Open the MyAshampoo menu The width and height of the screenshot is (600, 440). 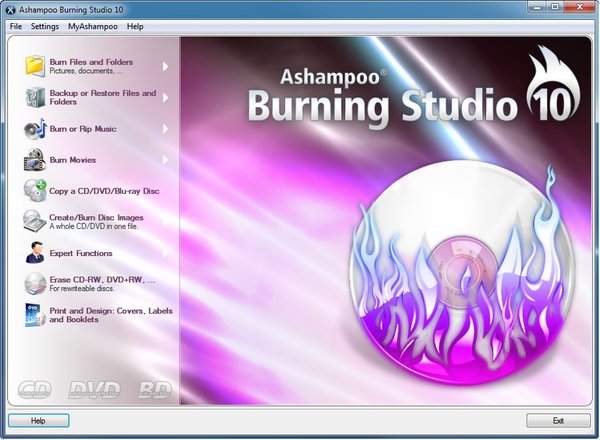coord(92,26)
